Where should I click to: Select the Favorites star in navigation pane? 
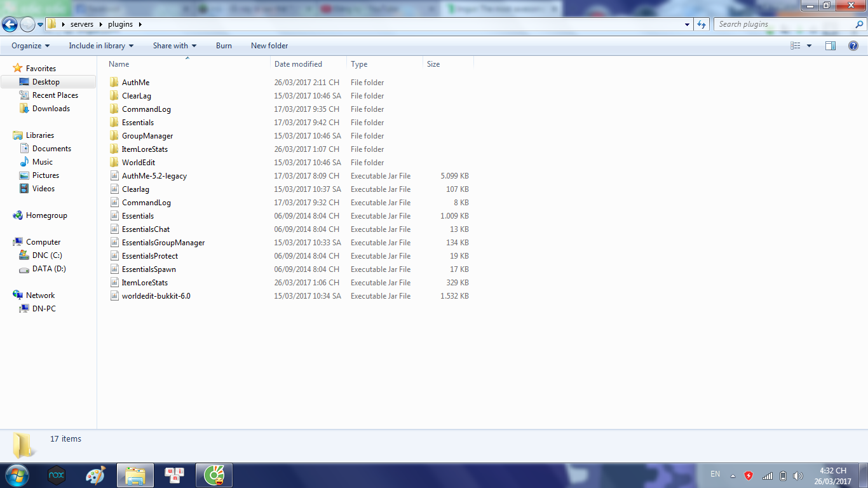pos(18,68)
